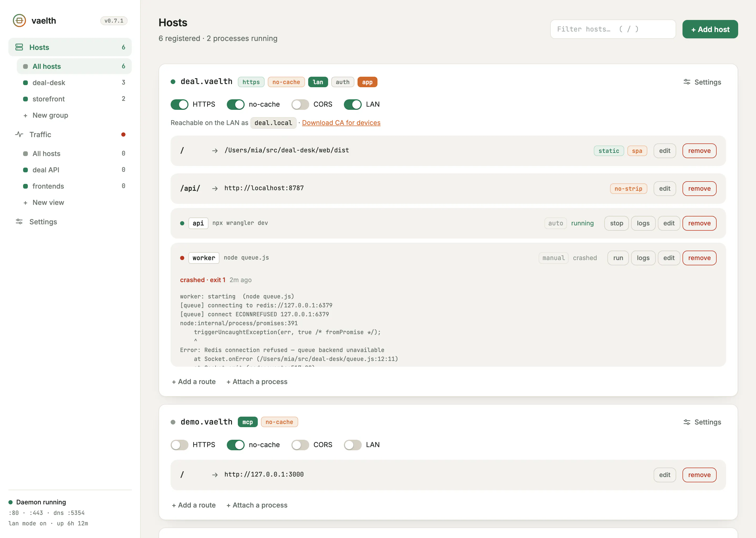This screenshot has height=538, width=756.
Task: Edit demo.vaelth route to 127.0.0.1:3000
Action: 664,475
